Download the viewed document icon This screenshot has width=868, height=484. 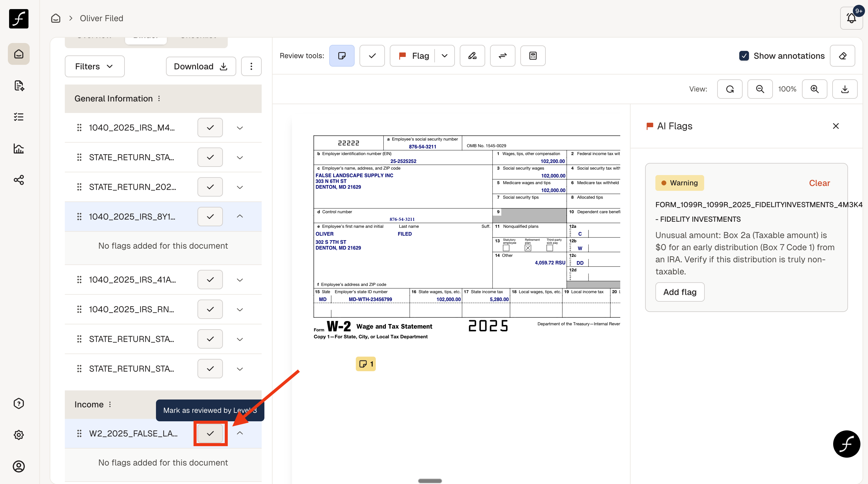tap(845, 89)
